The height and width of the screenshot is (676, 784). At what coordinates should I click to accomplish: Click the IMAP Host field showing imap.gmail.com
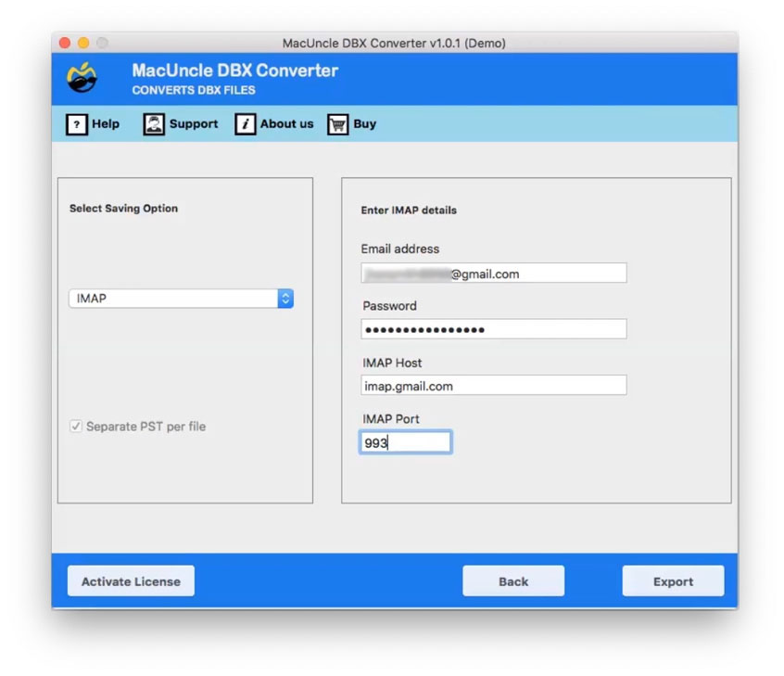click(x=493, y=386)
